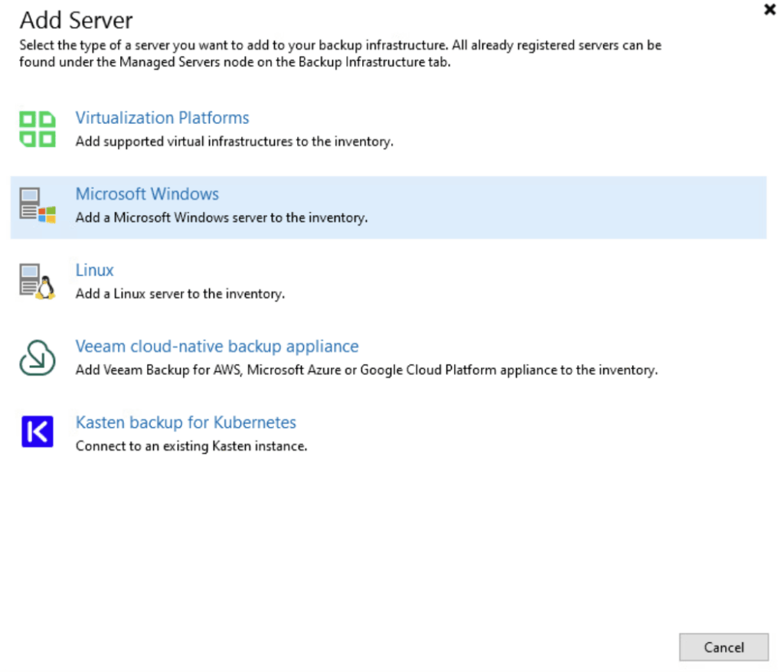Click the Veeam cloud-native appliance cloud icon
Image resolution: width=784 pixels, height=672 pixels.
click(x=38, y=357)
